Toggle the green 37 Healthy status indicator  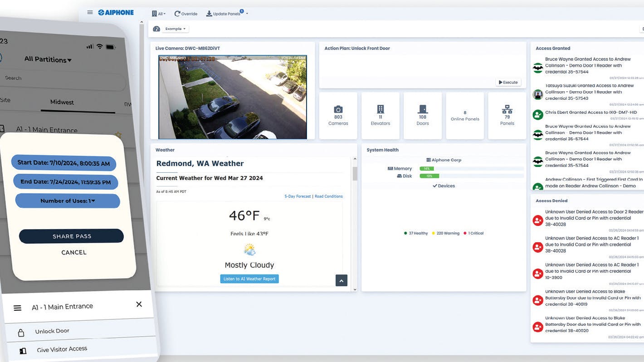point(406,233)
